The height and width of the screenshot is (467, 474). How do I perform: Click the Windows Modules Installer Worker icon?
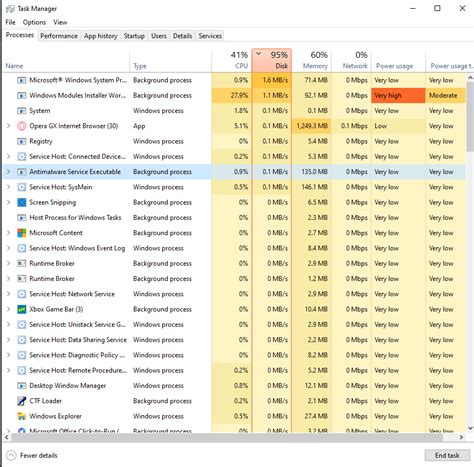click(x=22, y=95)
